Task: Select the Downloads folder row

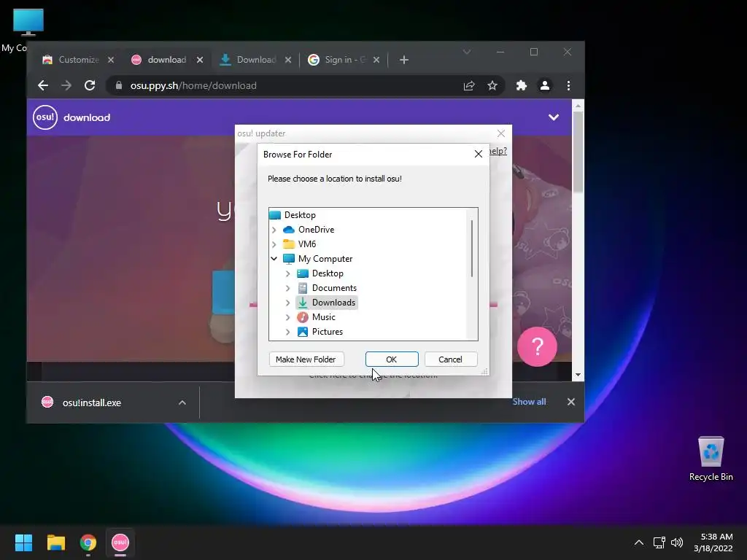Action: click(x=326, y=303)
